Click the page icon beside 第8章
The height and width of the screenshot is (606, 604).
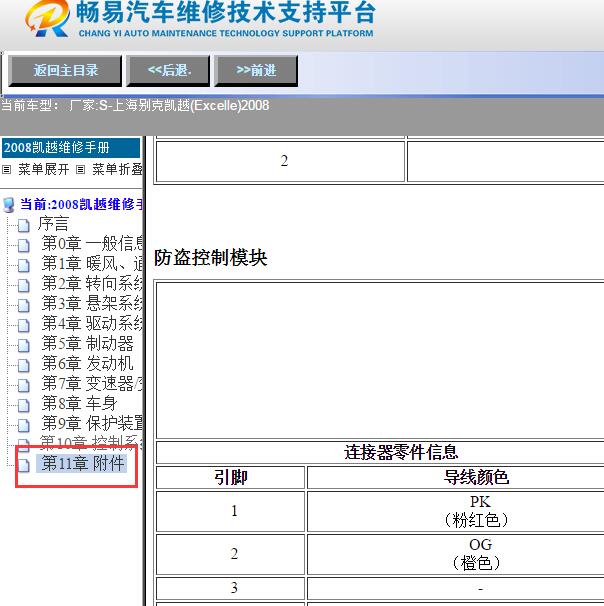pyautogui.click(x=24, y=406)
